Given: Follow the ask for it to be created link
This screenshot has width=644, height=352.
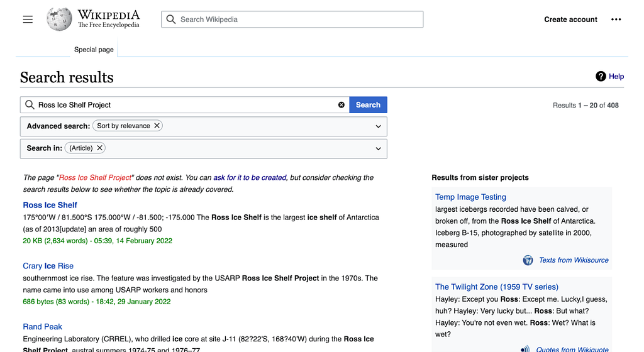Looking at the screenshot, I should pos(250,178).
